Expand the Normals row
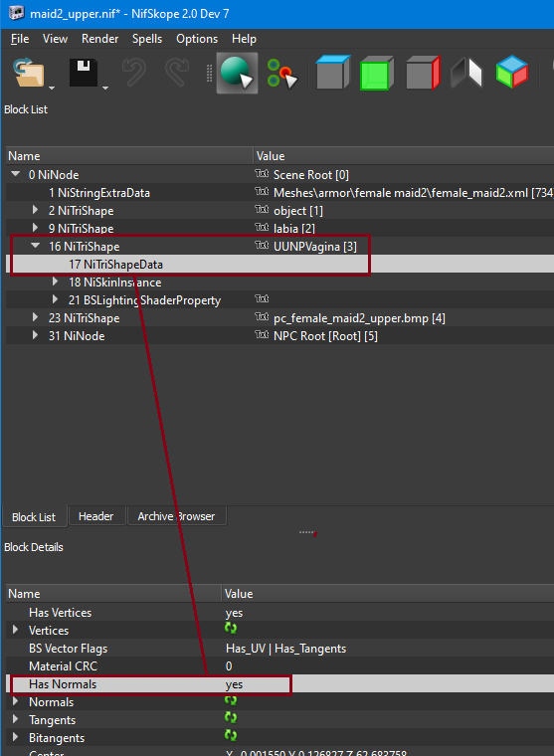This screenshot has width=554, height=756. tap(16, 701)
